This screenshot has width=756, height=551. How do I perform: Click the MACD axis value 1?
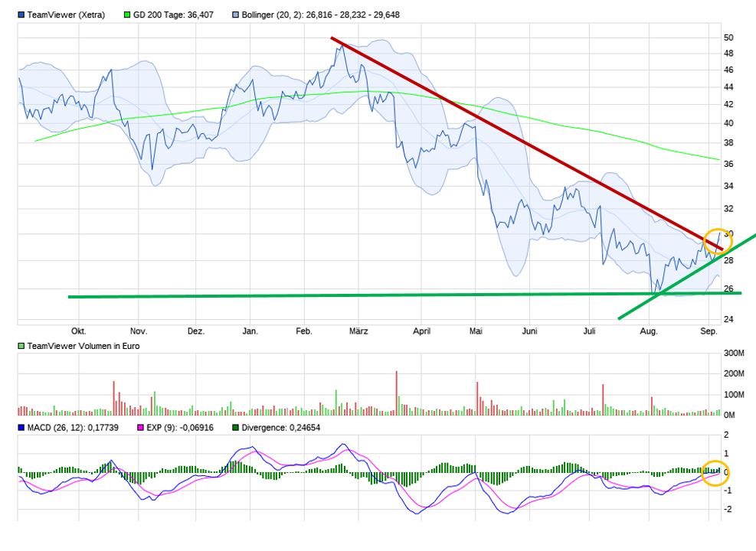pos(727,454)
